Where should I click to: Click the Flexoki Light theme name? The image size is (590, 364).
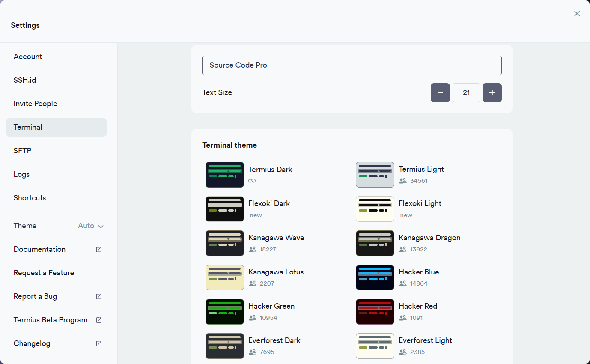coord(420,203)
